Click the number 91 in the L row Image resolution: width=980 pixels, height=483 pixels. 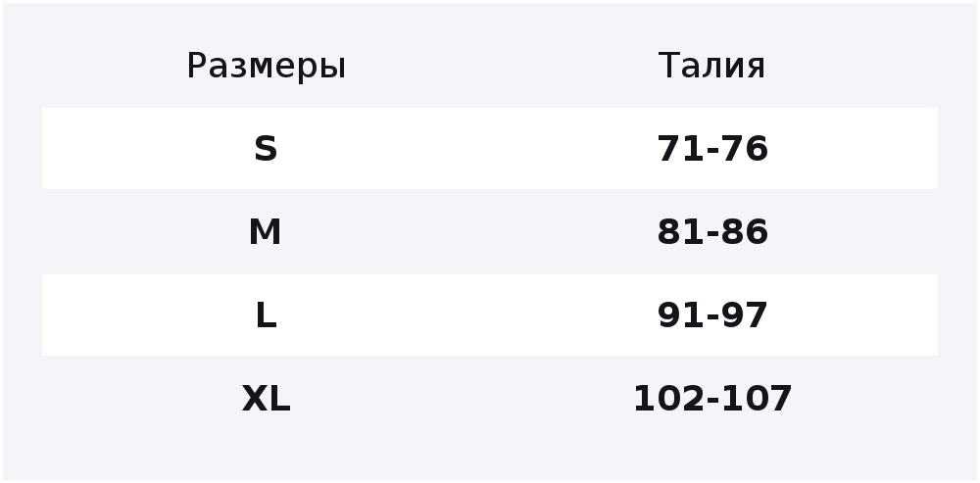(x=681, y=314)
